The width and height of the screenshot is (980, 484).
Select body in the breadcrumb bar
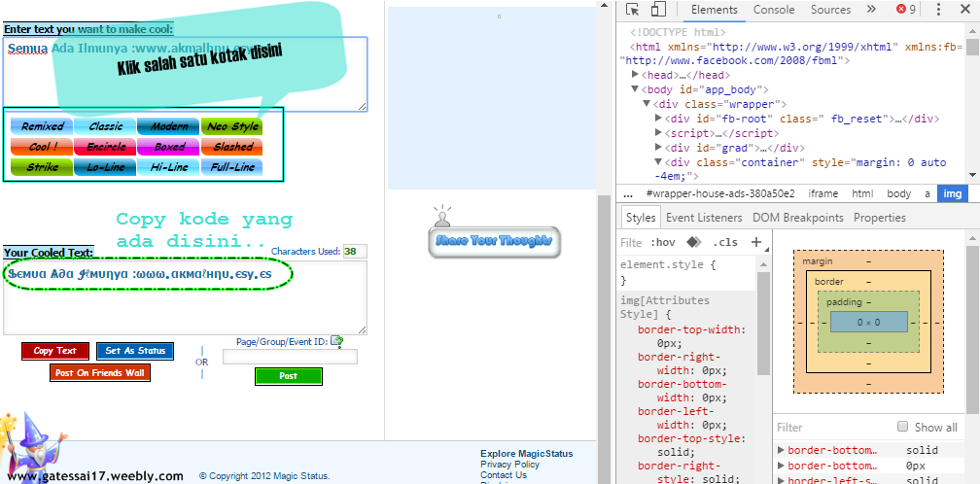pos(898,193)
